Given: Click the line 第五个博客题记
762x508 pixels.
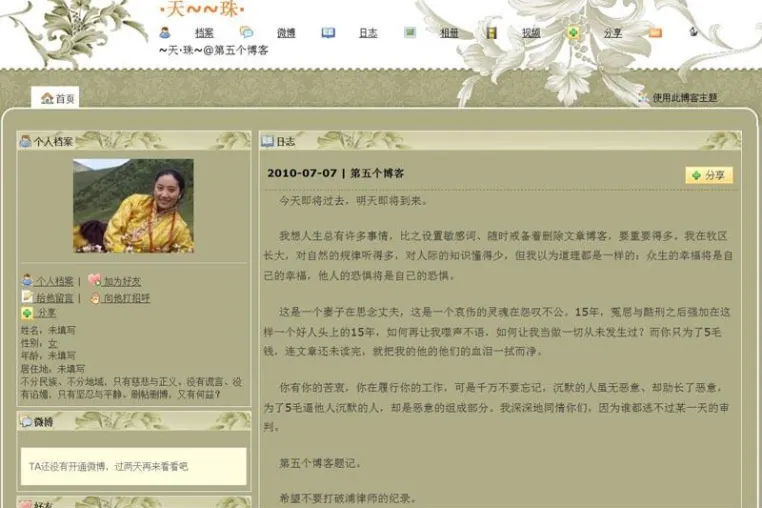Looking at the screenshot, I should 319,464.
